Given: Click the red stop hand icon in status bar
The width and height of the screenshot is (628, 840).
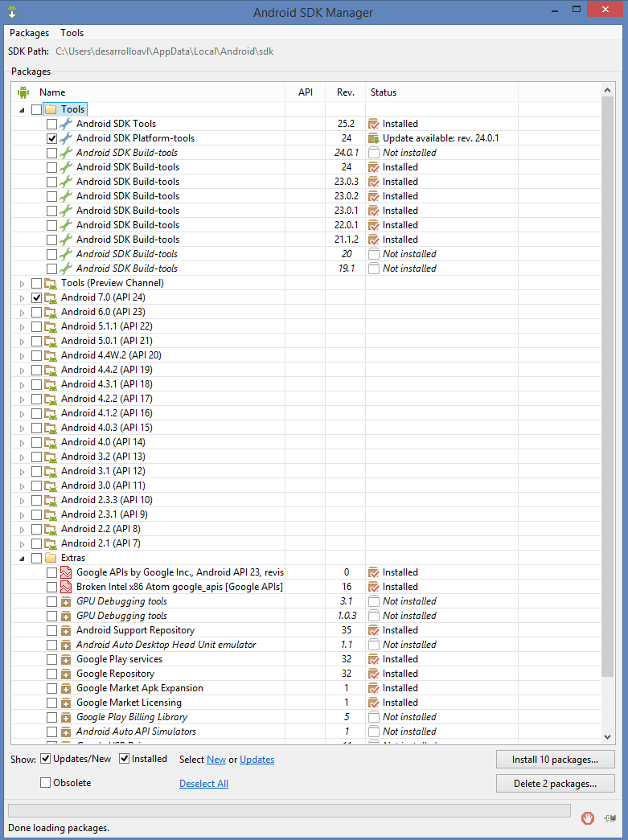Looking at the screenshot, I should pos(588,818).
